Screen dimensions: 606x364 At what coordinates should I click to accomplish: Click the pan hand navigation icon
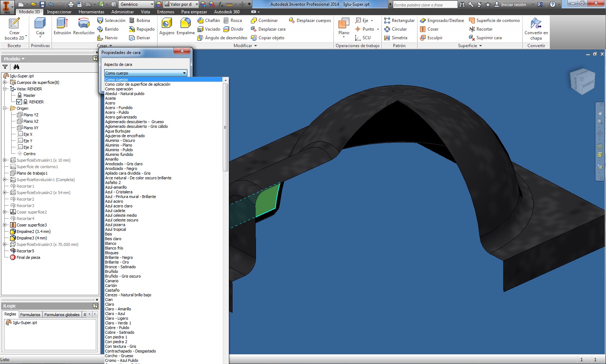(600, 113)
